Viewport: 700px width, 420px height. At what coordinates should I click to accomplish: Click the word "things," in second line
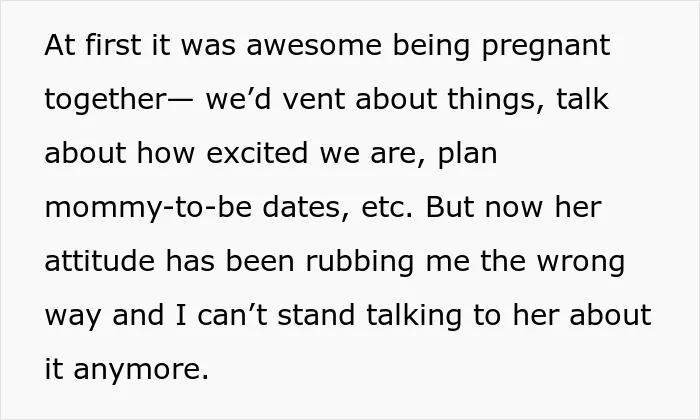[496, 99]
